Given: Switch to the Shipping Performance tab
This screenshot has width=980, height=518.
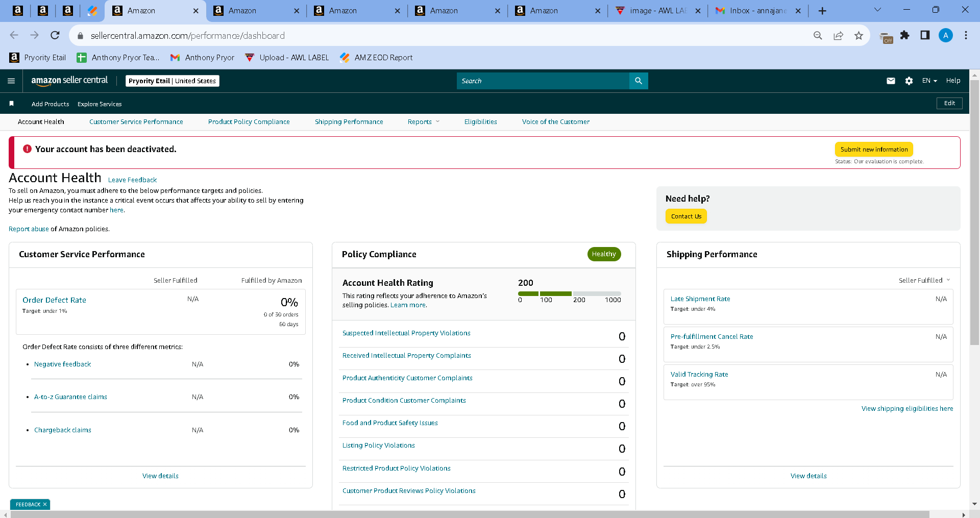Looking at the screenshot, I should (x=349, y=122).
